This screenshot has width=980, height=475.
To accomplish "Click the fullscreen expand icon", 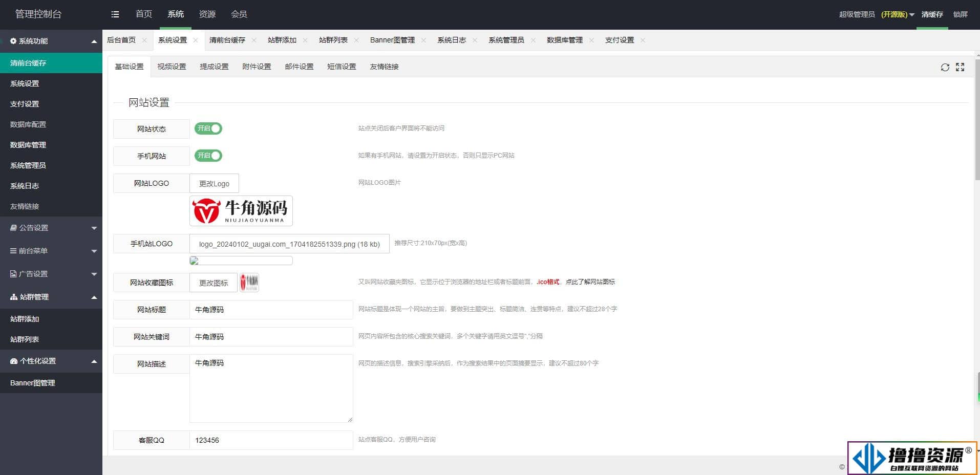I will (960, 67).
